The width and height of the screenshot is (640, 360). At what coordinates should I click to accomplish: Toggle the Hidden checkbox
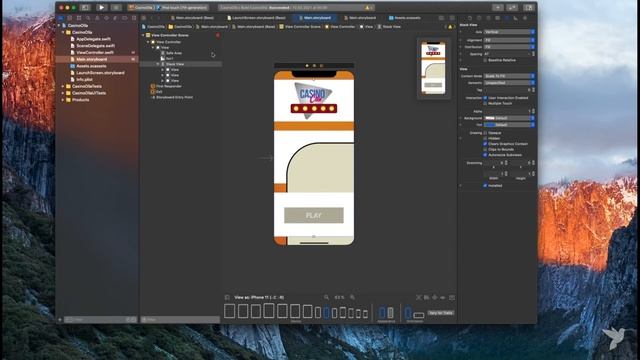(485, 138)
